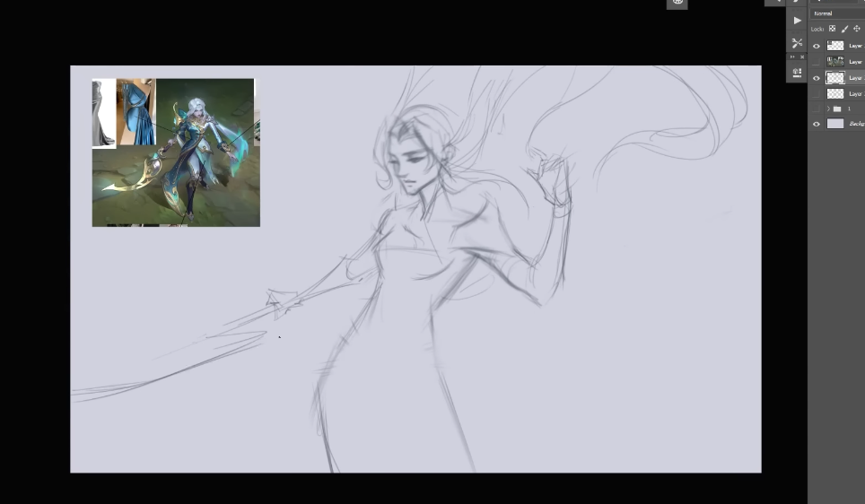
Task: Show the hidden reference image layer
Action: coord(817,62)
